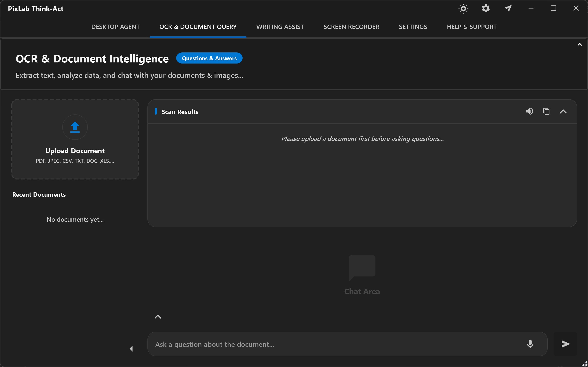Click the Scan Results heading
Viewport: 588px width, 367px height.
[180, 112]
